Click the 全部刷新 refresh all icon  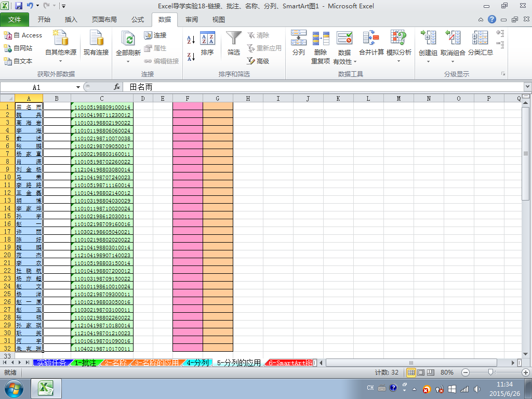[128, 38]
